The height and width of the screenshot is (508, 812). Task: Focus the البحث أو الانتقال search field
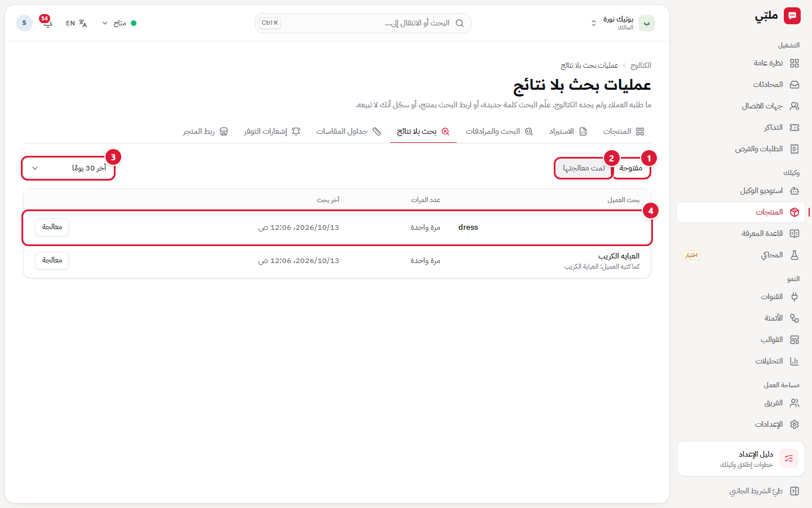tap(363, 23)
